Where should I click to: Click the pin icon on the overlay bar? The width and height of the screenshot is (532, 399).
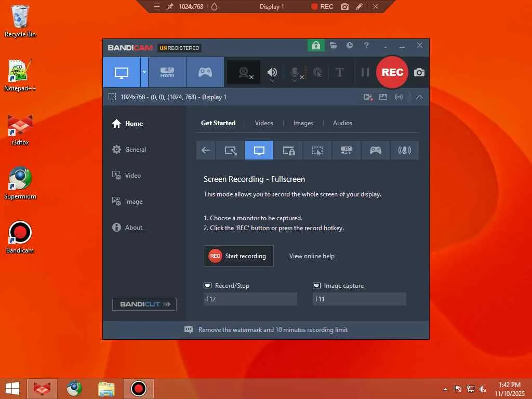coord(170,6)
